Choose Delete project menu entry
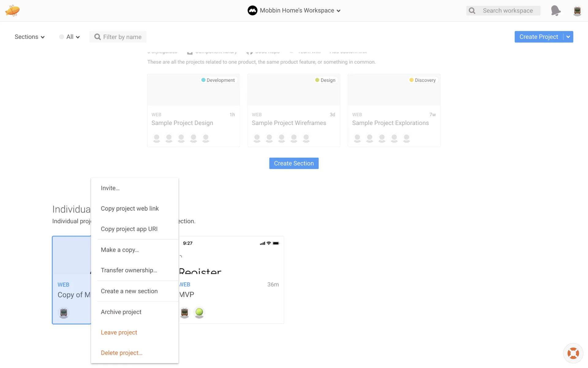 pos(122,353)
